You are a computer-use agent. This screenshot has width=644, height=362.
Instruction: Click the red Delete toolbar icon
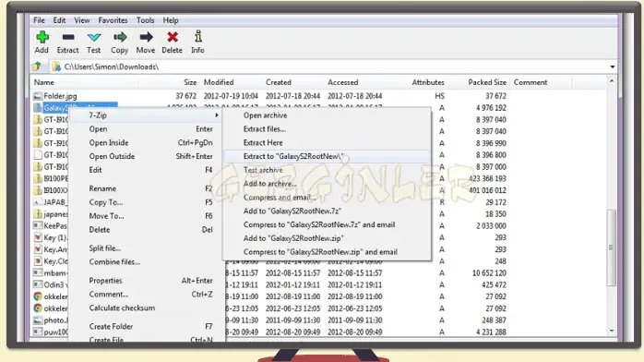point(173,37)
